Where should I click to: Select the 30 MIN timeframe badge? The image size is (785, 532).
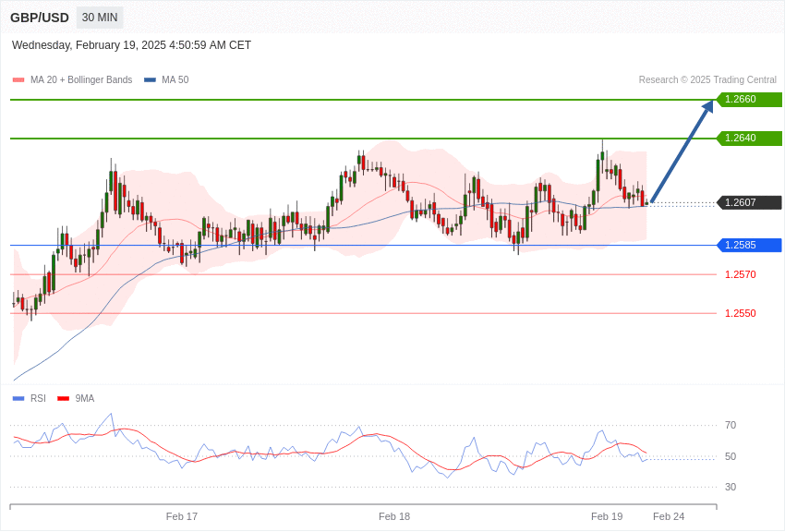pyautogui.click(x=100, y=18)
